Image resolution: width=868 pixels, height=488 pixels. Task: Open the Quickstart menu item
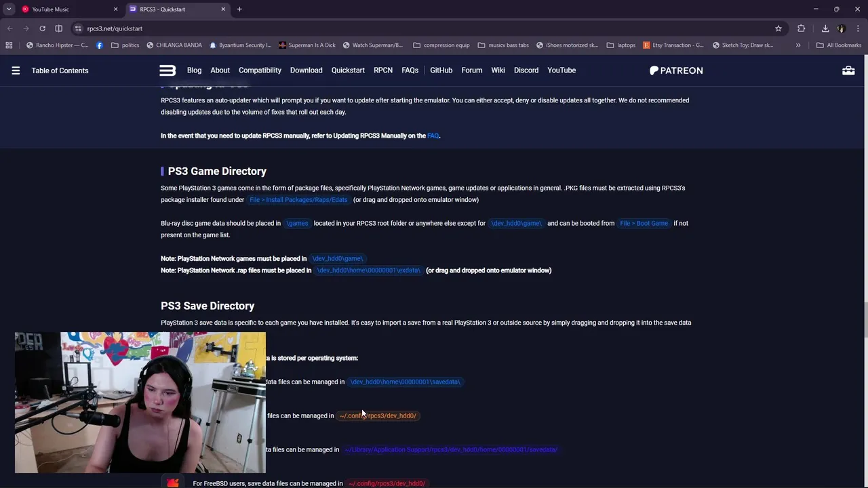(x=348, y=70)
